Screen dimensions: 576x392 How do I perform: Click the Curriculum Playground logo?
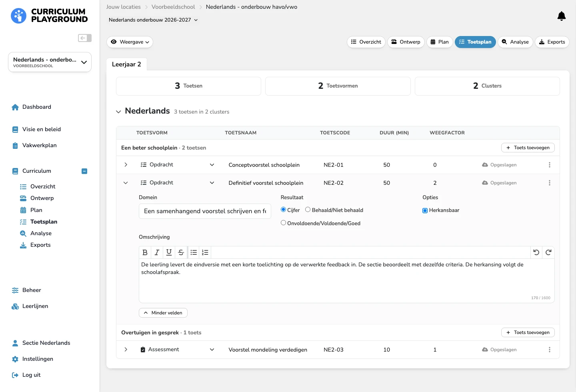click(x=49, y=16)
